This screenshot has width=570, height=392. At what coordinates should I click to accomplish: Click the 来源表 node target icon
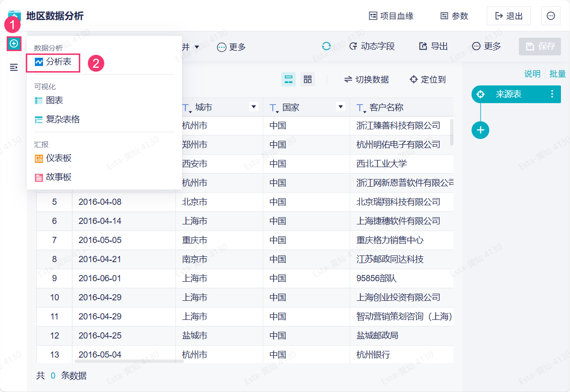[x=481, y=95]
